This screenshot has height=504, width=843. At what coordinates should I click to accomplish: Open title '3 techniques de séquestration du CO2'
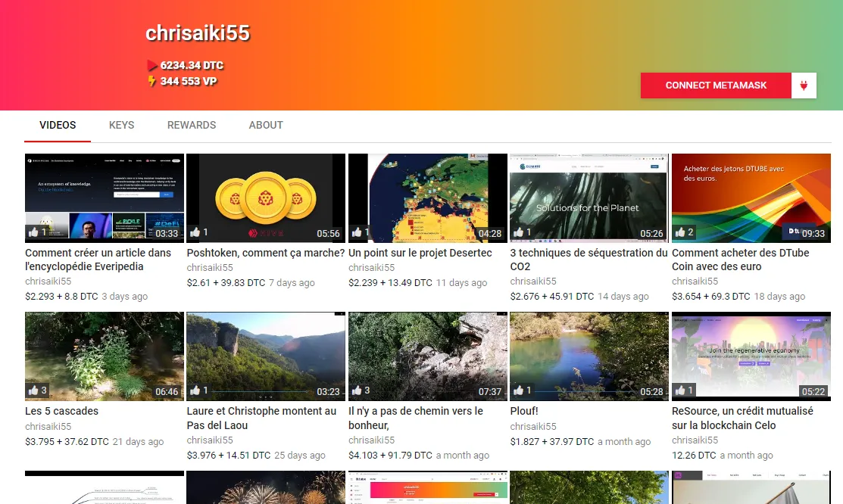tap(589, 260)
